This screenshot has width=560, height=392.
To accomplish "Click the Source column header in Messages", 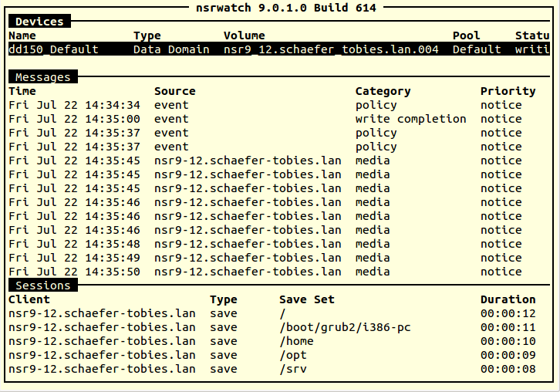I will (174, 91).
